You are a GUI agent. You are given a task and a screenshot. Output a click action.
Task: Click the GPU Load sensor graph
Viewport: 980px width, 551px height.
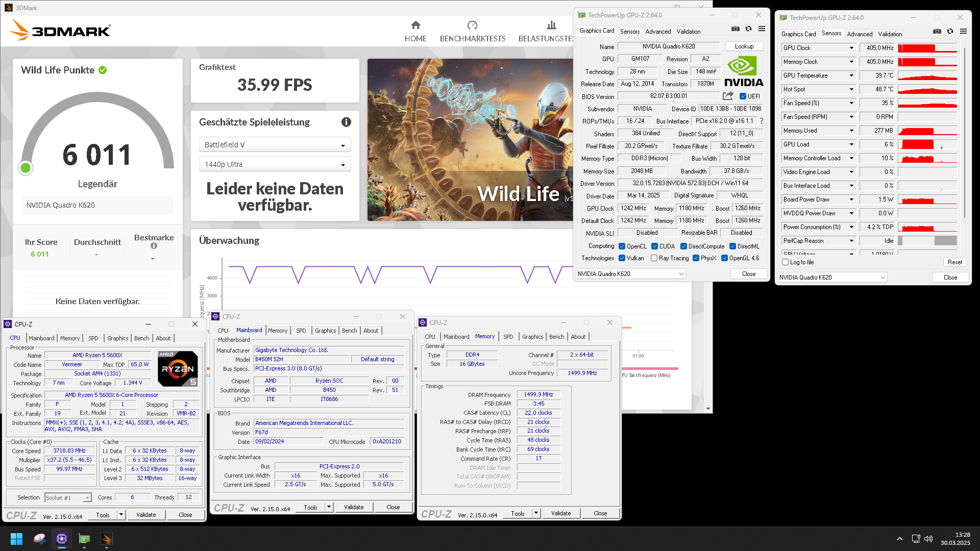tap(927, 144)
